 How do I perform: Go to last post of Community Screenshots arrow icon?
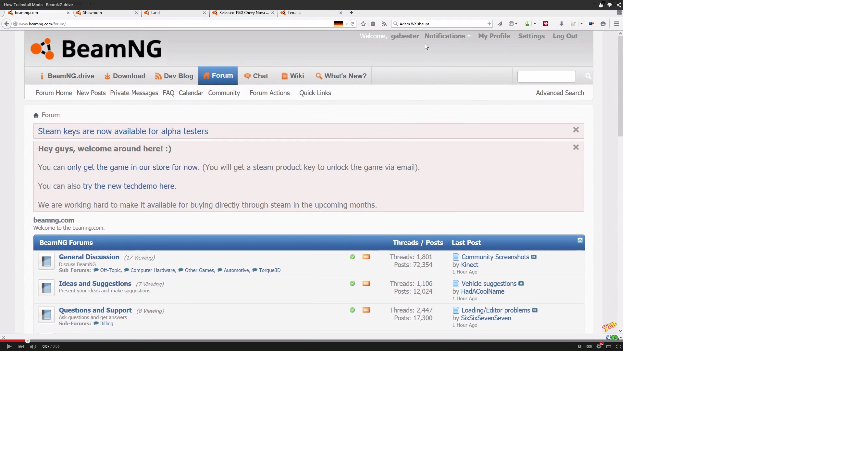coord(534,257)
